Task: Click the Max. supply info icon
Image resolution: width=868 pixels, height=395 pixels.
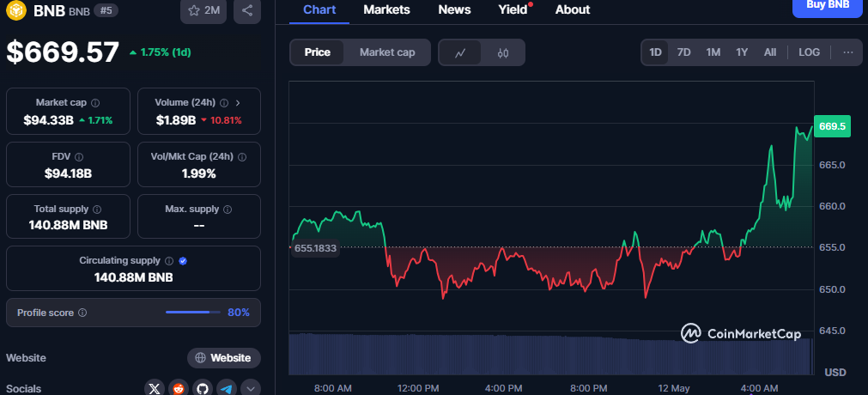Action: point(228,210)
